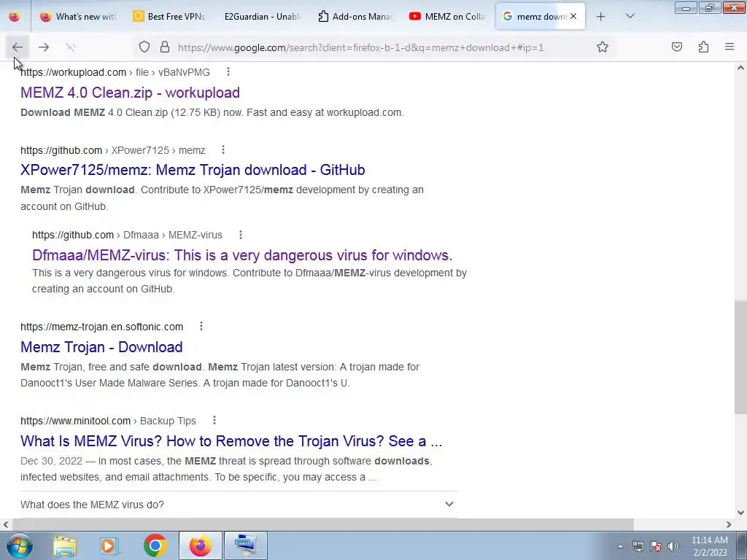Show hidden system tray icons
The image size is (747, 560).
(620, 547)
